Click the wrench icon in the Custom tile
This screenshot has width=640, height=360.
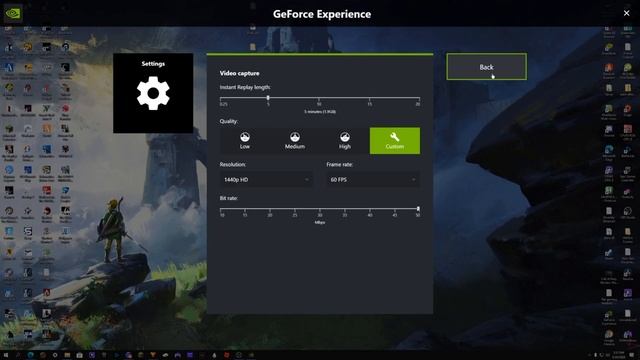point(395,137)
